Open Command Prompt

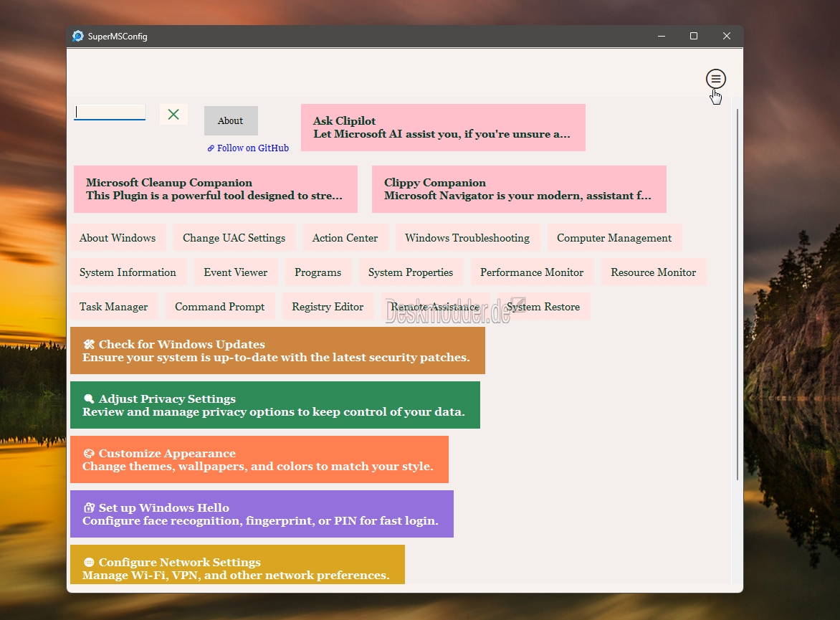pyautogui.click(x=219, y=307)
